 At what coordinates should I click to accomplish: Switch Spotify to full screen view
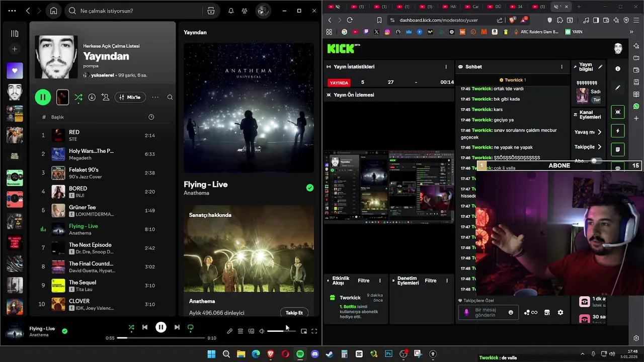314,331
